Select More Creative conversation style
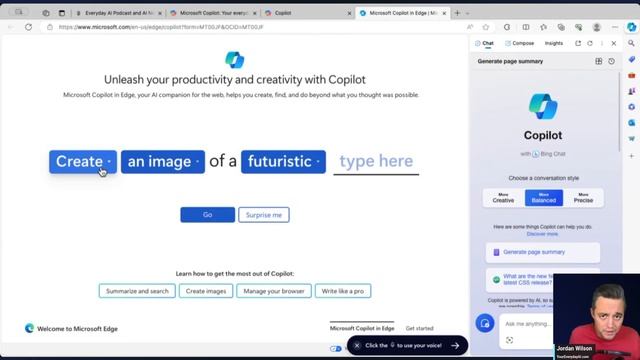 (x=503, y=198)
